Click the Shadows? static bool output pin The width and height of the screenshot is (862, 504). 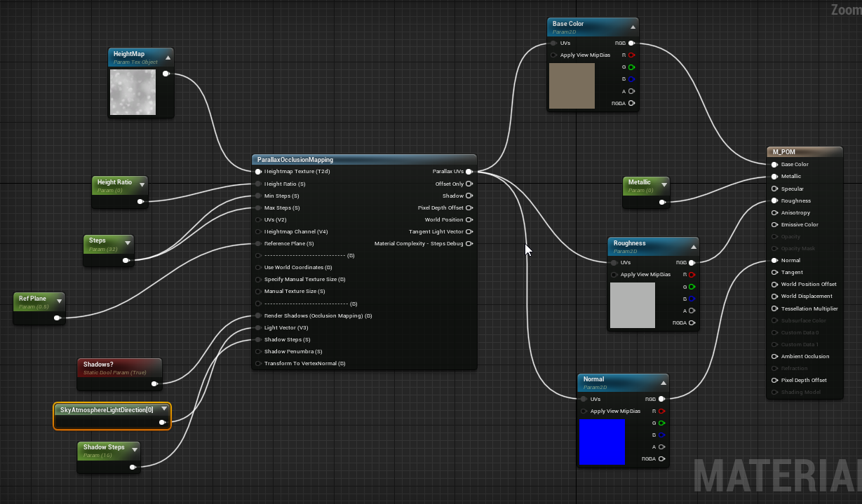155,383
